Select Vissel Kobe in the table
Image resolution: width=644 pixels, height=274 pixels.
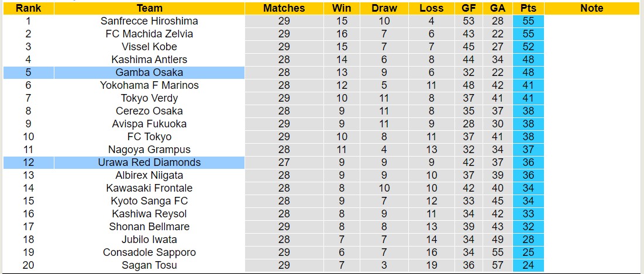[149, 47]
